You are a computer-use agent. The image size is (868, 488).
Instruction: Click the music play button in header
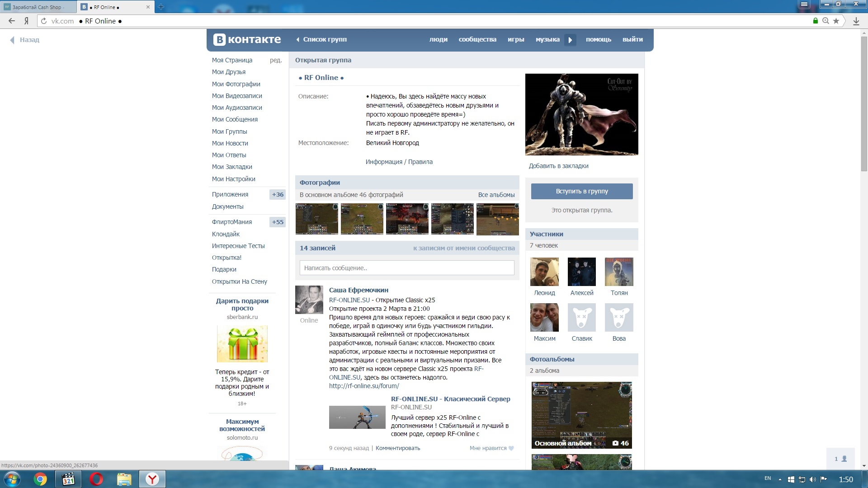coord(570,40)
